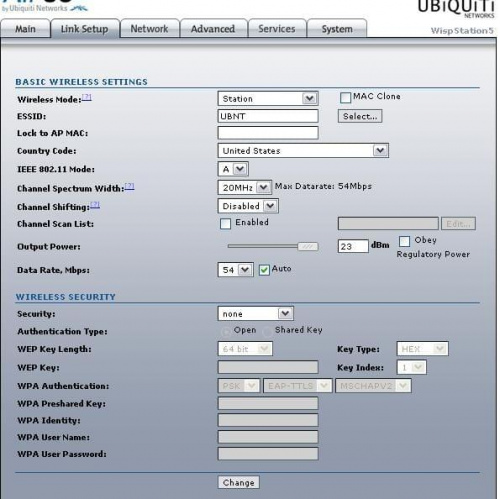Open the Channel Spectrum Width dropdown
500x499 pixels.
pos(245,187)
